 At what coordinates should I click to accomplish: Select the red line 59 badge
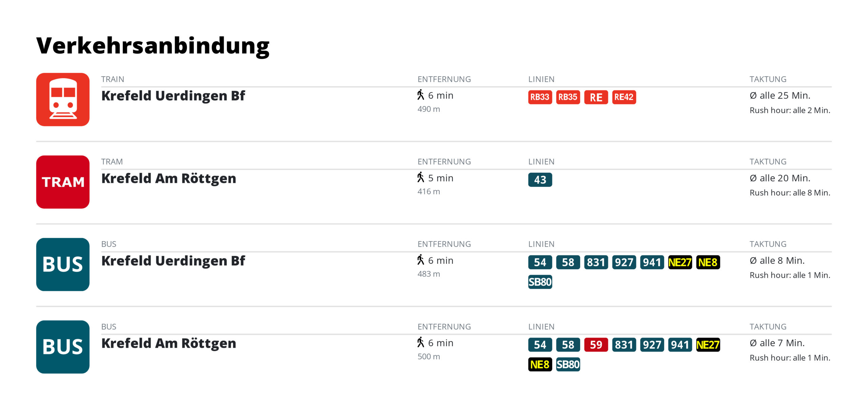click(x=596, y=345)
